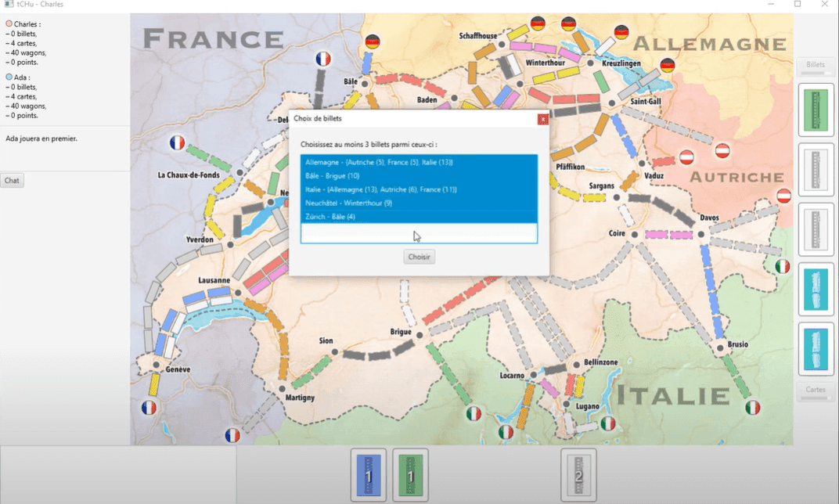839x504 pixels.
Task: Select the Allemagne - Autriche, France, Italie ticket
Action: (x=419, y=162)
